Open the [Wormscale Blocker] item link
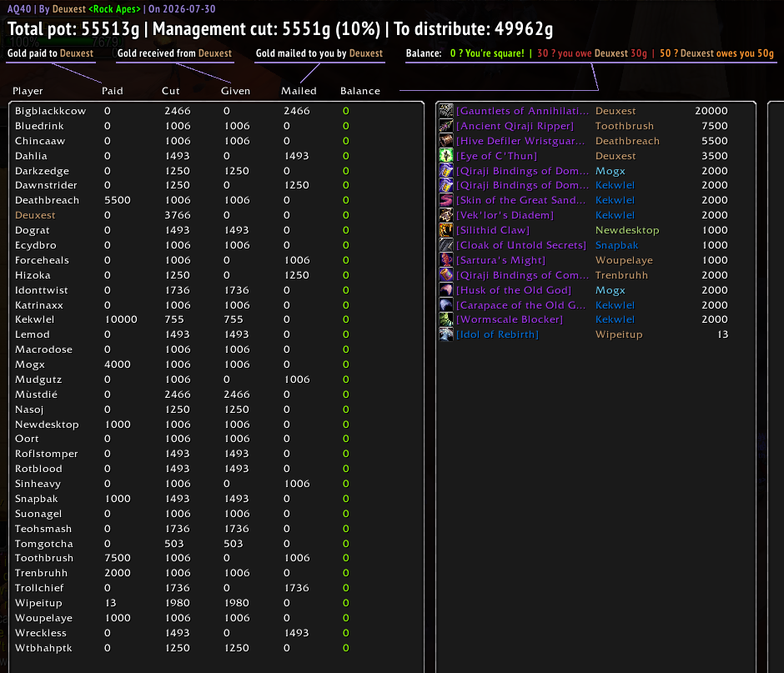 tap(510, 319)
